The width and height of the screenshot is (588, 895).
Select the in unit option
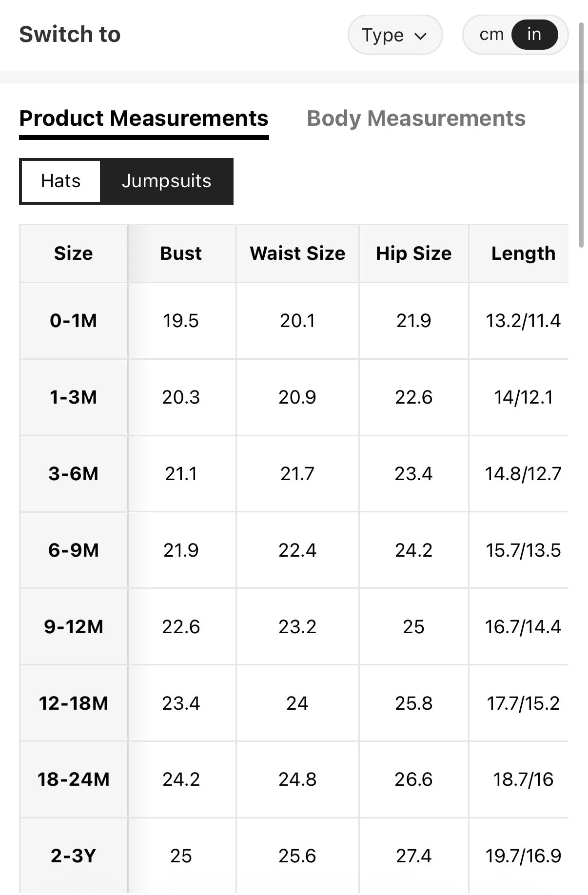tap(534, 35)
